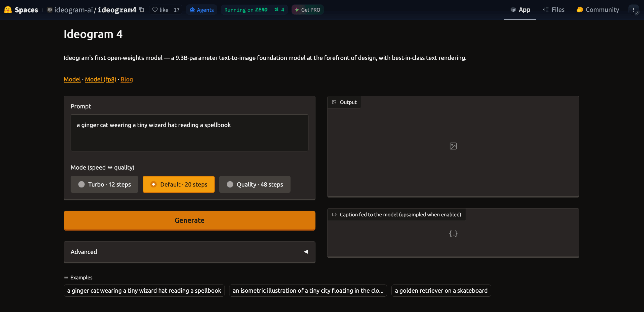Open the Community tab

tap(598, 10)
